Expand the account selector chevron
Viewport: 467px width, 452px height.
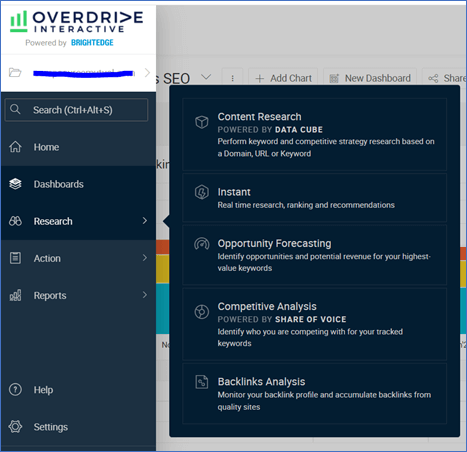click(147, 72)
